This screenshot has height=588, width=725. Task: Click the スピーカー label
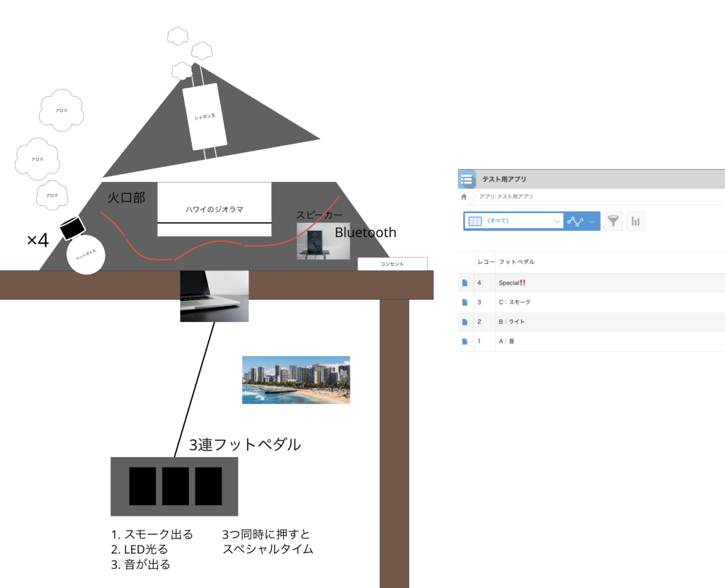click(x=319, y=215)
